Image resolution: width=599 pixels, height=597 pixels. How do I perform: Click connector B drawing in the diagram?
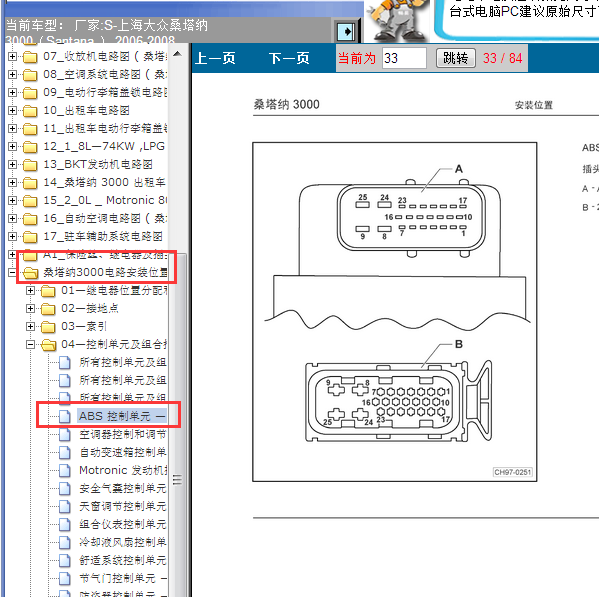[x=398, y=401]
